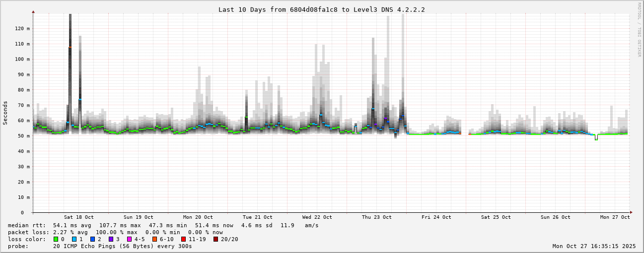644x253 pixels.
Task: Click the red 11-19 loss swatch
Action: (183, 239)
